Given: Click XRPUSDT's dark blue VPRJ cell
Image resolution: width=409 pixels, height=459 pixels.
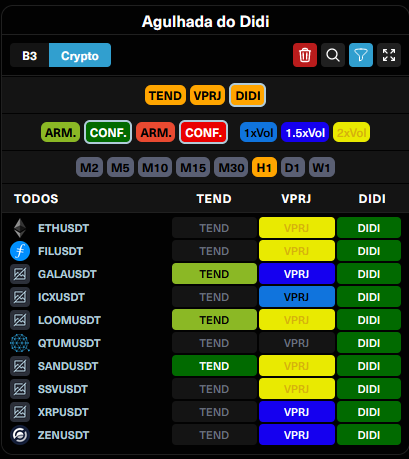Looking at the screenshot, I should (x=297, y=412).
